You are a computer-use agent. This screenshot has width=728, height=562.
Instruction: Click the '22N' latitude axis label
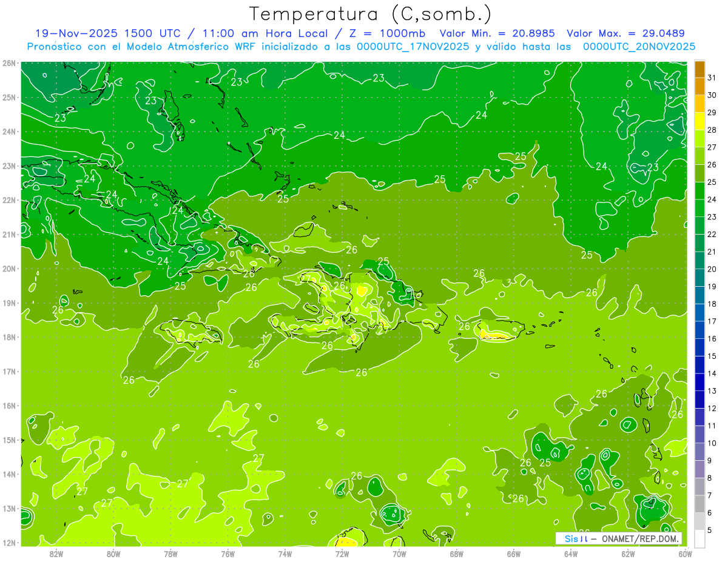click(x=9, y=200)
